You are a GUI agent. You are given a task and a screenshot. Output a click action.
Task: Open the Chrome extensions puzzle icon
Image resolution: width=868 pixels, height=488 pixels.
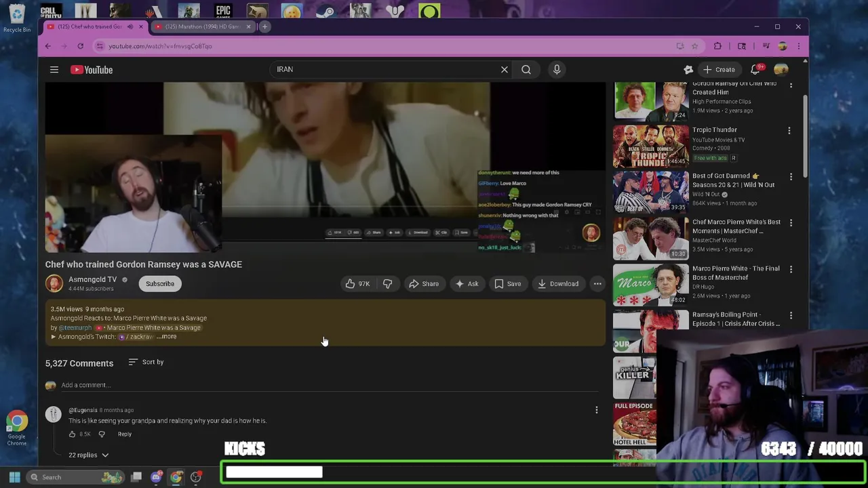pos(717,46)
